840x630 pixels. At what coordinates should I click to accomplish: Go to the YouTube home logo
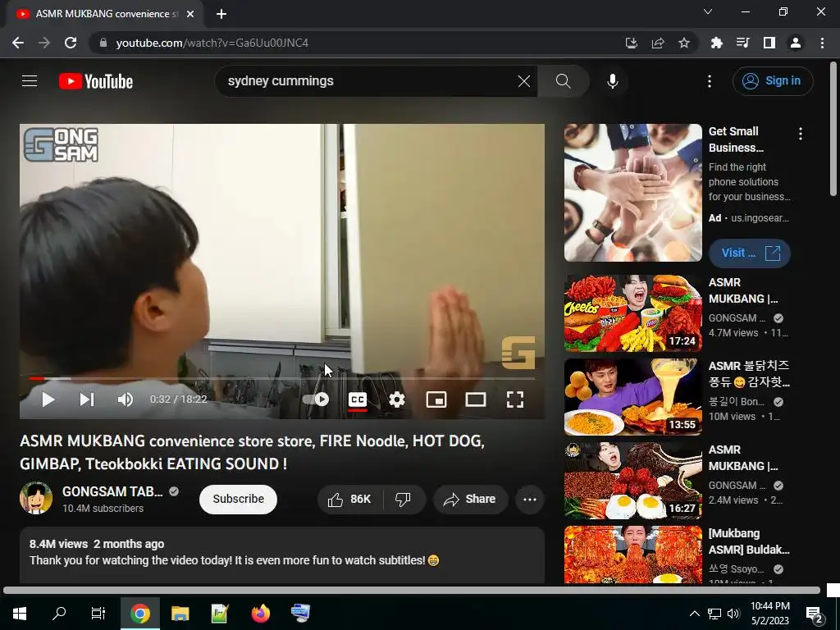(x=96, y=81)
